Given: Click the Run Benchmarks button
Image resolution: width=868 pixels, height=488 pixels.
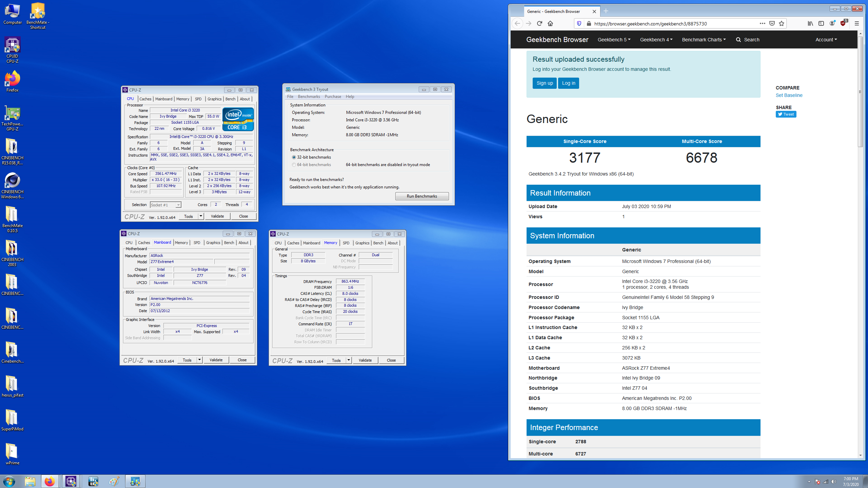Looking at the screenshot, I should [x=422, y=196].
